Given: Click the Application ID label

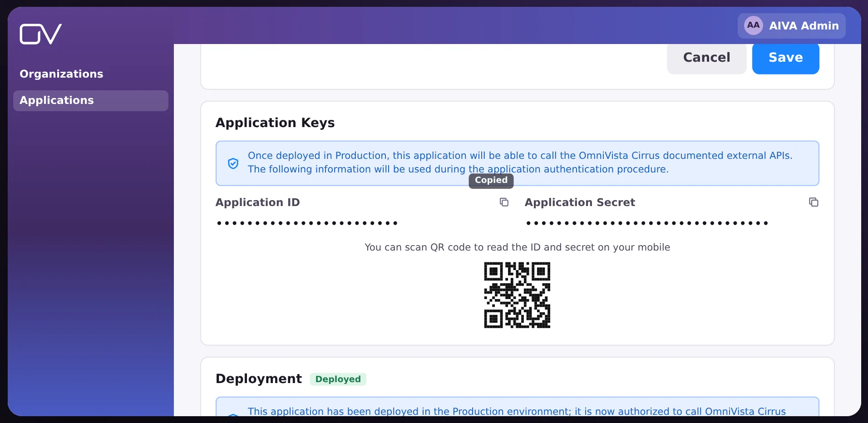Looking at the screenshot, I should [258, 202].
